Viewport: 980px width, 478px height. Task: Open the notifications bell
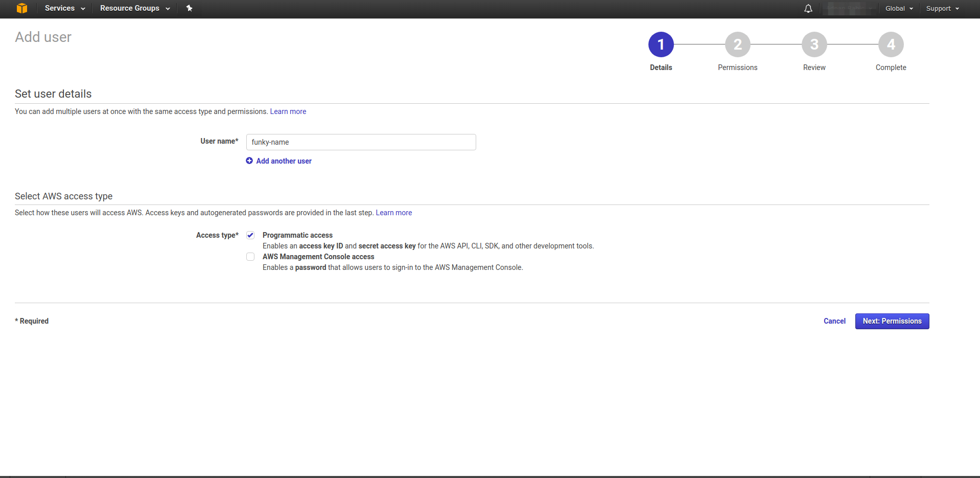pos(808,9)
